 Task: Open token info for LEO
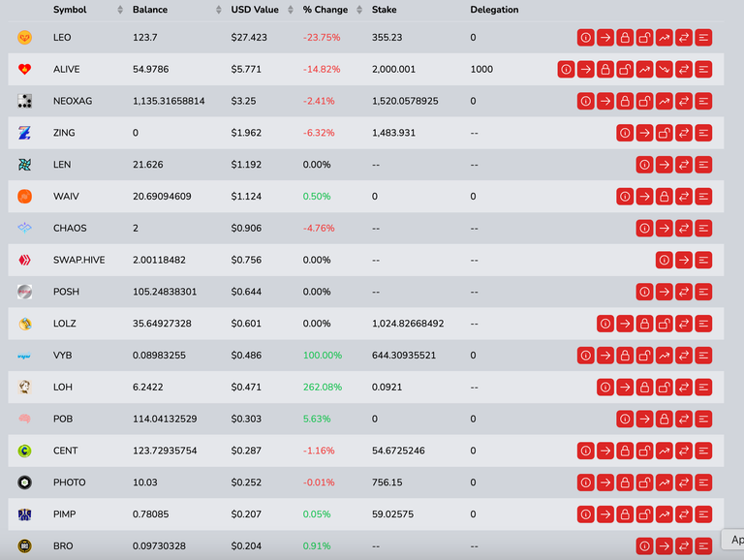[585, 38]
